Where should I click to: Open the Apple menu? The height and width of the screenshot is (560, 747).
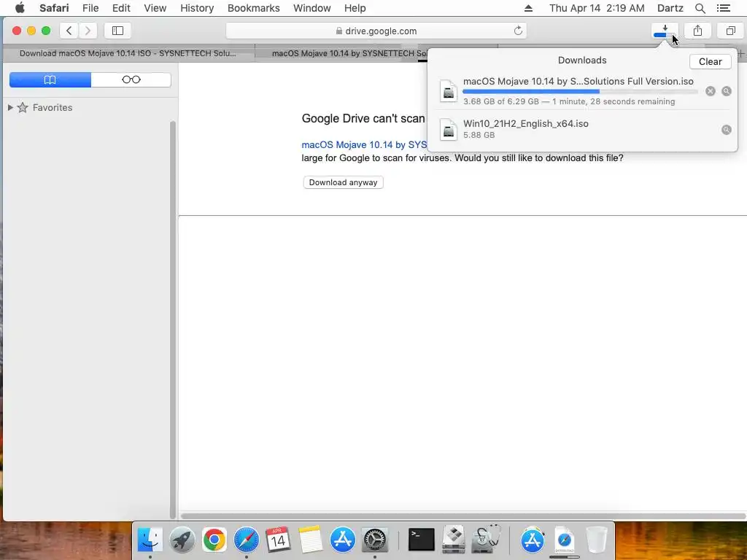click(20, 8)
